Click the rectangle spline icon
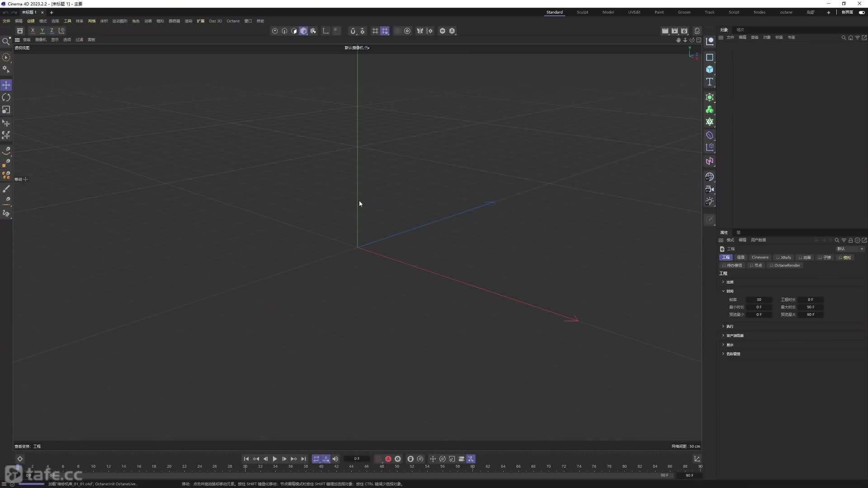The image size is (868, 488). [709, 57]
